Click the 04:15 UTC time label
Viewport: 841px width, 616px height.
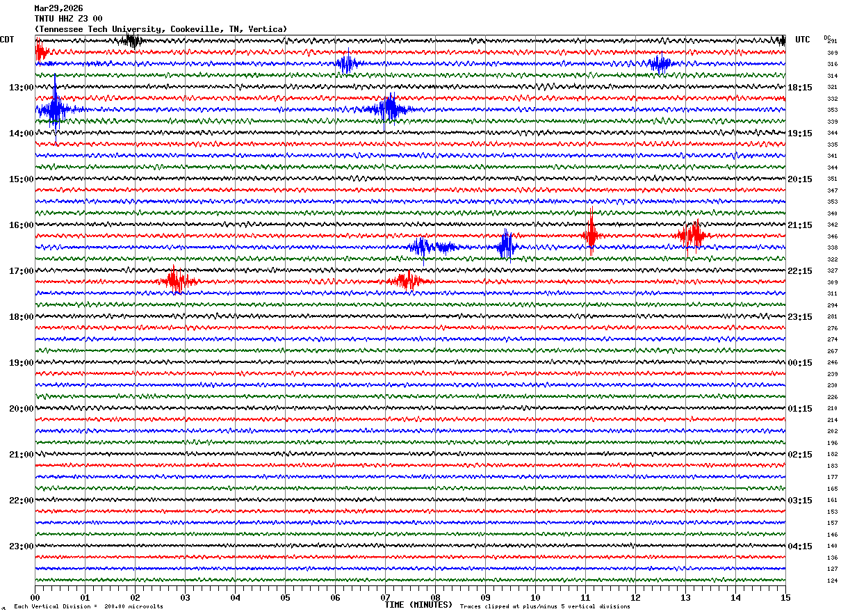[x=800, y=546]
